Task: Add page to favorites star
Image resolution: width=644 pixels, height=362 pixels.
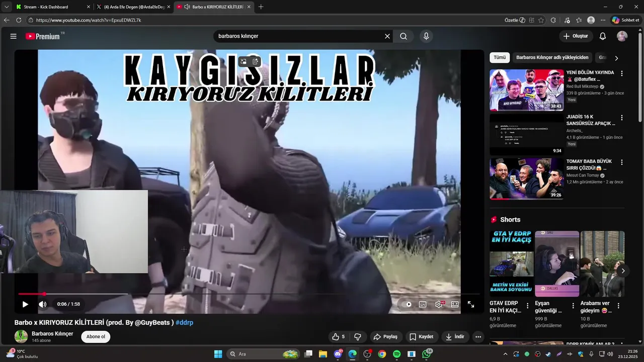Action: click(541, 20)
